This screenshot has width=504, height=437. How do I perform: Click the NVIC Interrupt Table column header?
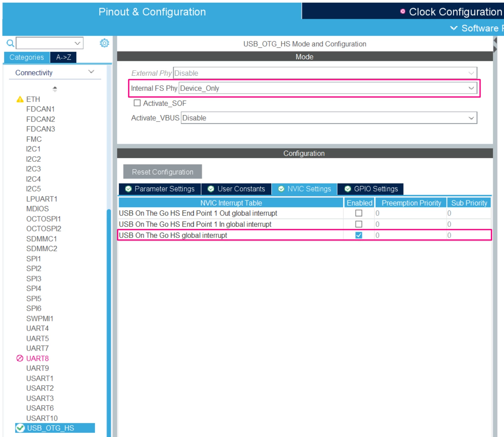[x=231, y=203]
